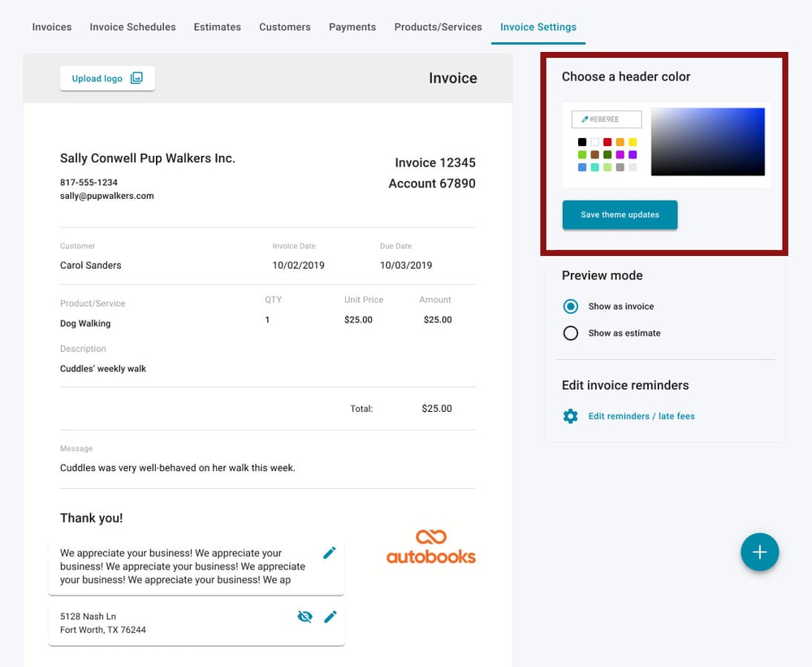Screen dimensions: 812x667
Task: Switch preview to Show as estimate
Action: [x=571, y=333]
